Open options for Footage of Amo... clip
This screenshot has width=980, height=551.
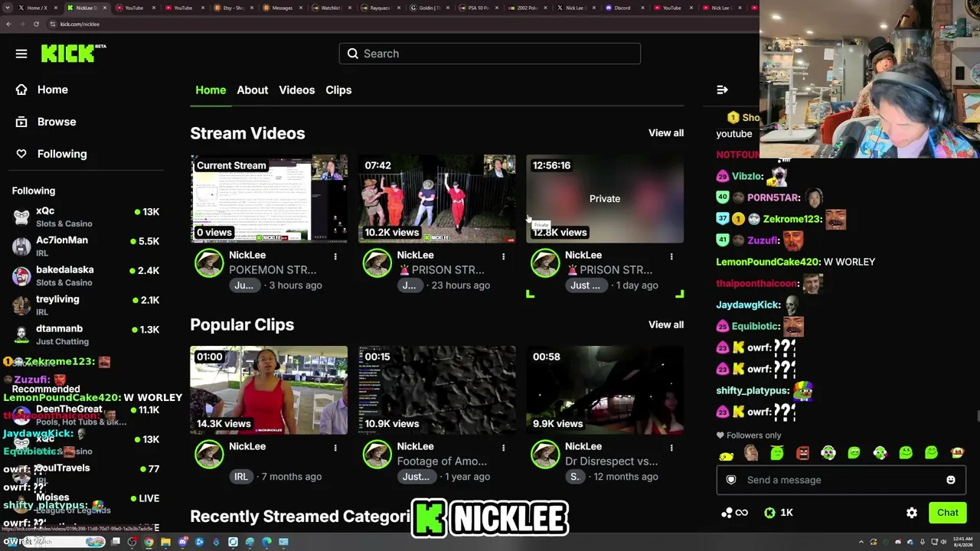[503, 448]
